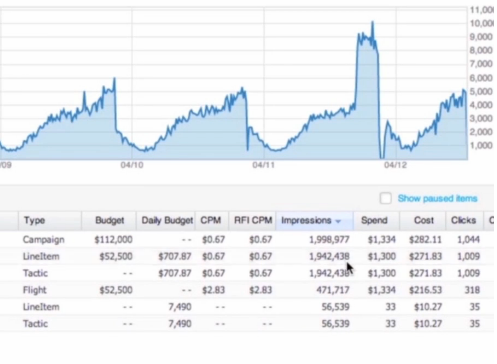497x364 pixels.
Task: Sort by the Budget column header
Action: 110,220
